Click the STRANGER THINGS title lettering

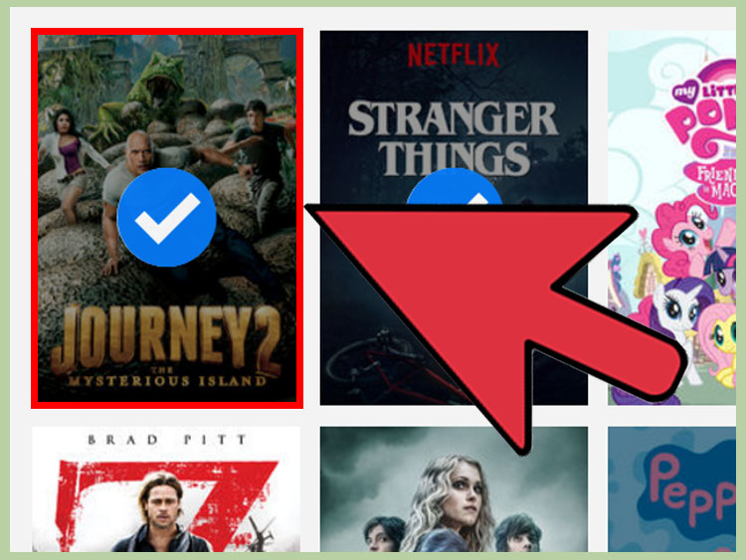[453, 138]
